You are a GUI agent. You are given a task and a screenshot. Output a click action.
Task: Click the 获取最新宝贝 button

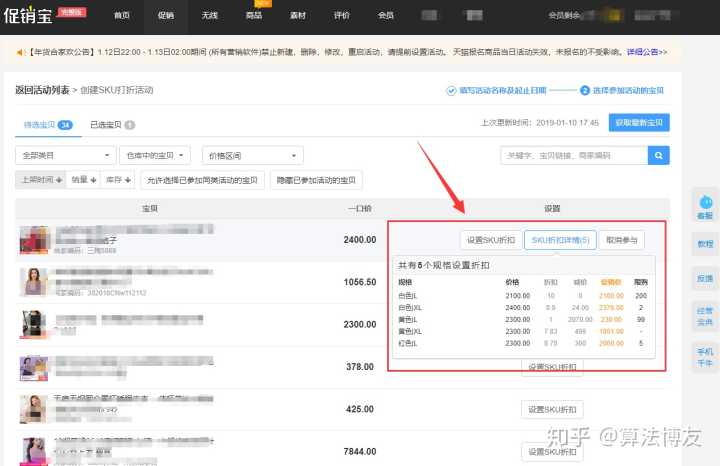639,122
